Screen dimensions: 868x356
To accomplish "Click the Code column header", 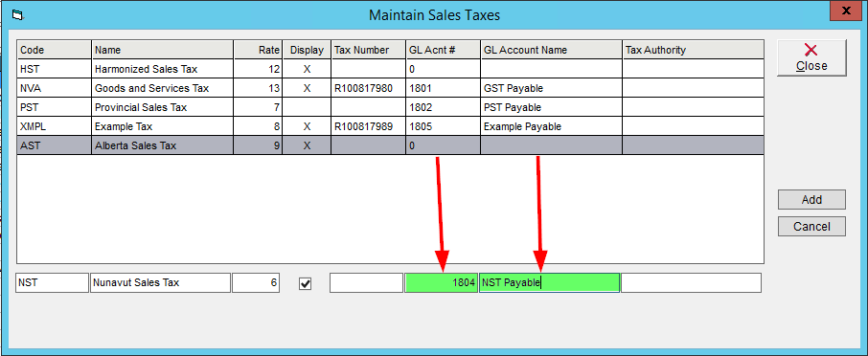I will [x=54, y=50].
